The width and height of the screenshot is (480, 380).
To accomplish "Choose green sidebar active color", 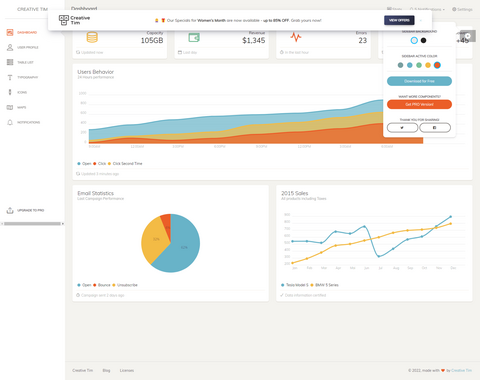I will [x=419, y=65].
